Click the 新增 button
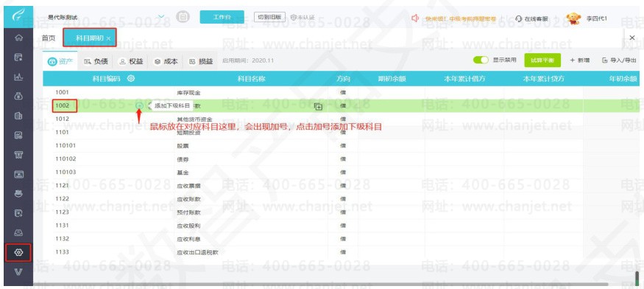This screenshot has height=289, width=644. pyautogui.click(x=579, y=60)
